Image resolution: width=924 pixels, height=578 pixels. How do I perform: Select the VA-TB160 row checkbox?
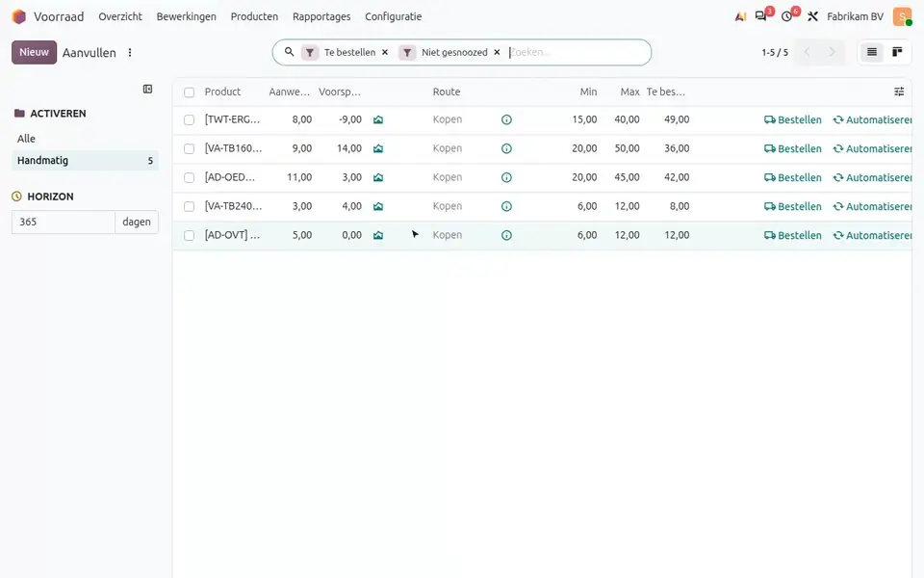pos(190,148)
